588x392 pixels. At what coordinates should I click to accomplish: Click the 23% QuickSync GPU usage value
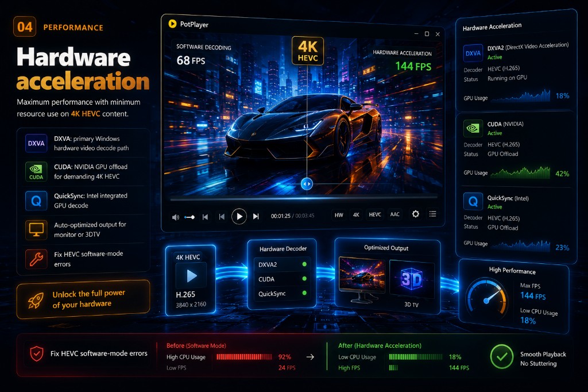tap(562, 247)
